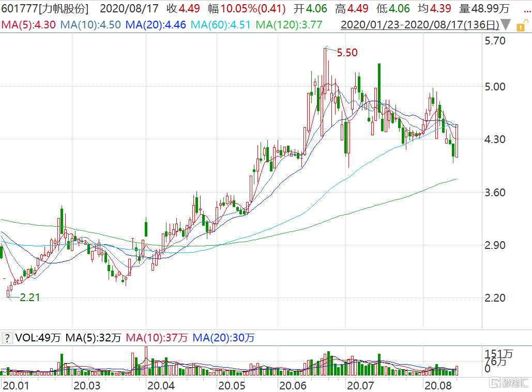Click the 20.01 time axis label
532x392 pixels.
[16, 386]
